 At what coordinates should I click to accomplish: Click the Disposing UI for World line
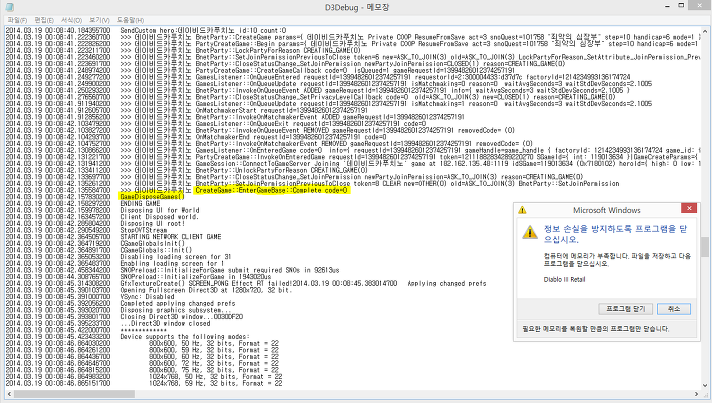click(x=160, y=210)
